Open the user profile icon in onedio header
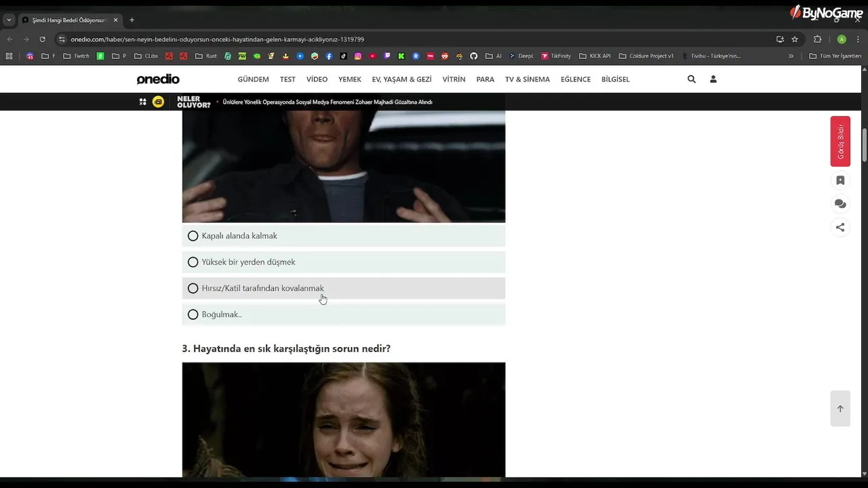Image resolution: width=868 pixels, height=488 pixels. pos(713,79)
